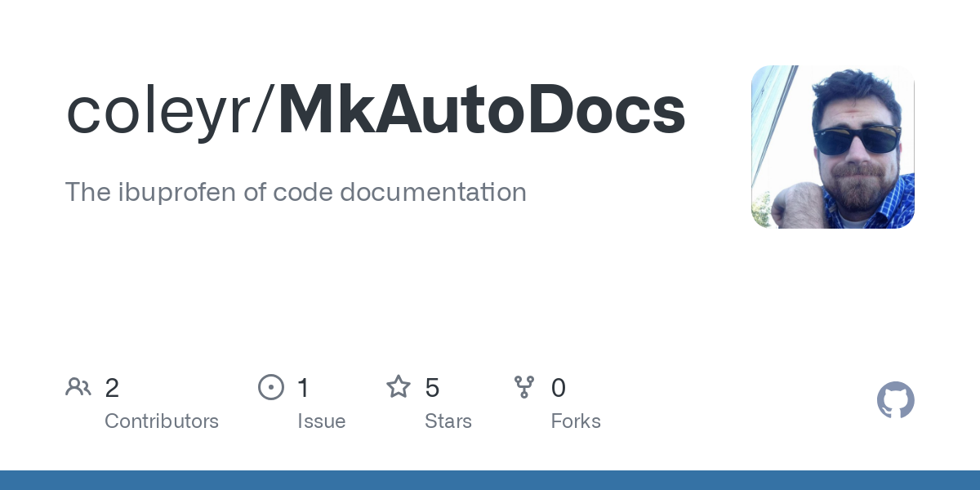This screenshot has width=980, height=490.
Task: Toggle the Contributors visibility indicator
Action: tap(78, 387)
